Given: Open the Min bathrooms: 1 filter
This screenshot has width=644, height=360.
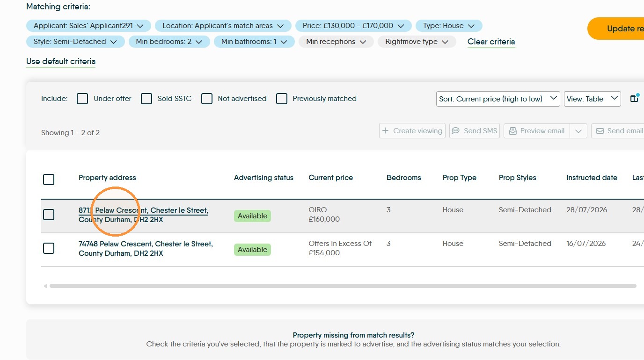Looking at the screenshot, I should pyautogui.click(x=254, y=42).
